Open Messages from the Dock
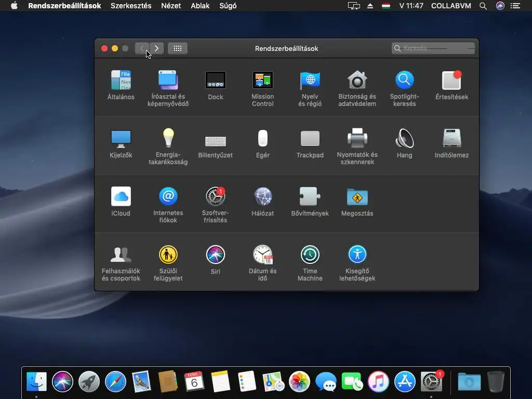This screenshot has width=532, height=399. pyautogui.click(x=326, y=381)
